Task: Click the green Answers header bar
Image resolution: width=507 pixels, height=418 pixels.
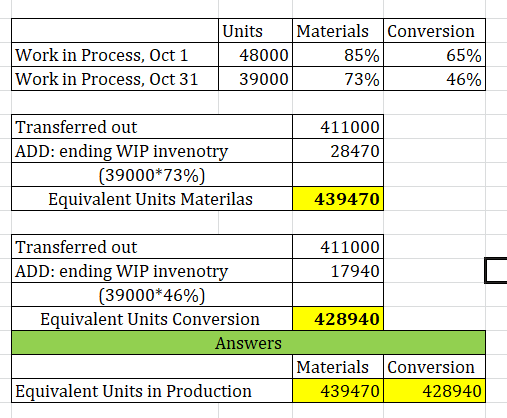Action: click(x=249, y=343)
